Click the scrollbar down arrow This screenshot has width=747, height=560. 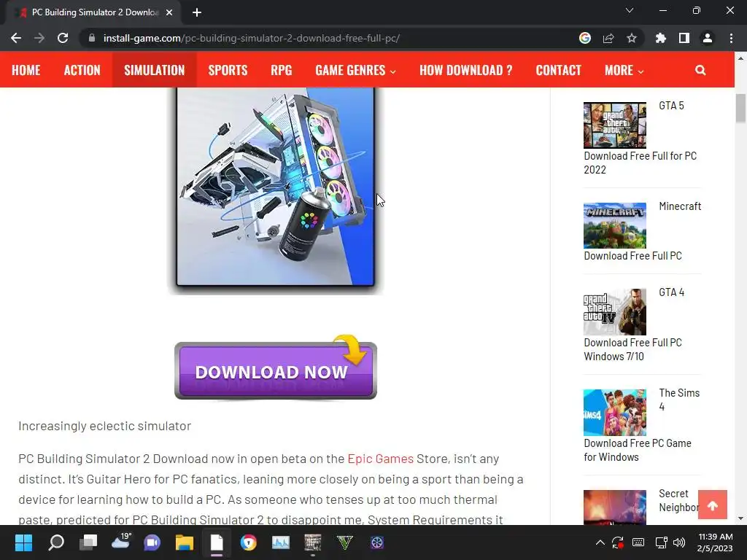[x=740, y=519]
